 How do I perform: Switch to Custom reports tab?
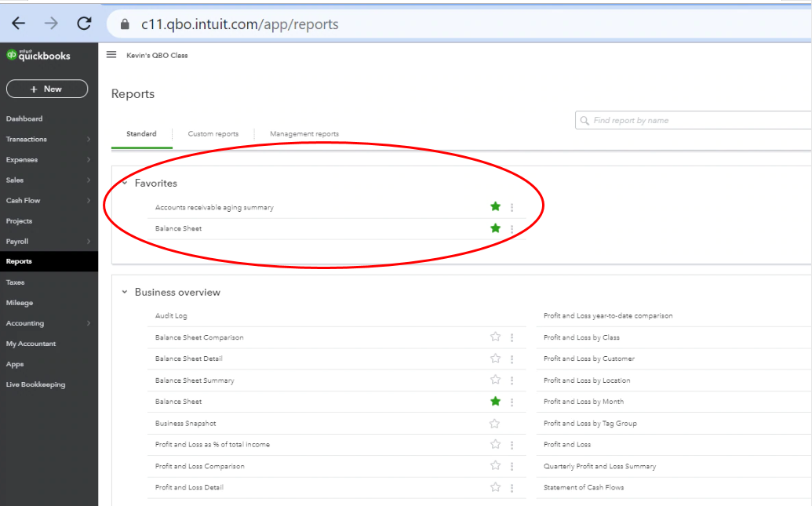[x=213, y=133]
